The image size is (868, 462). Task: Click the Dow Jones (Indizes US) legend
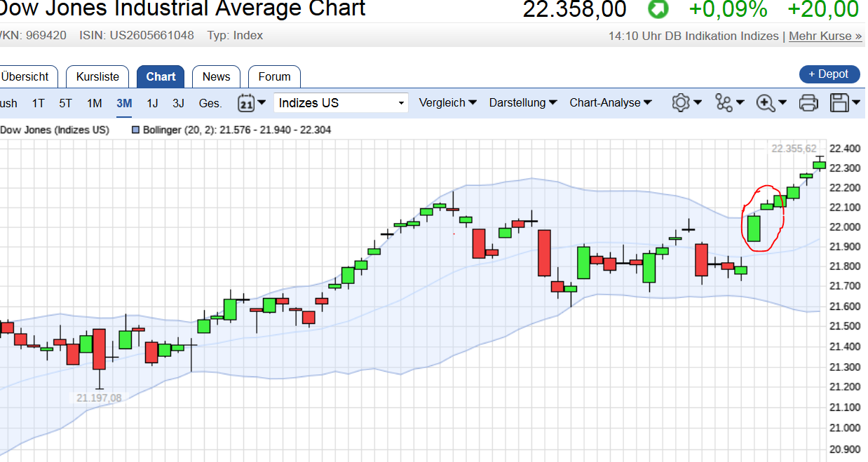click(x=55, y=130)
